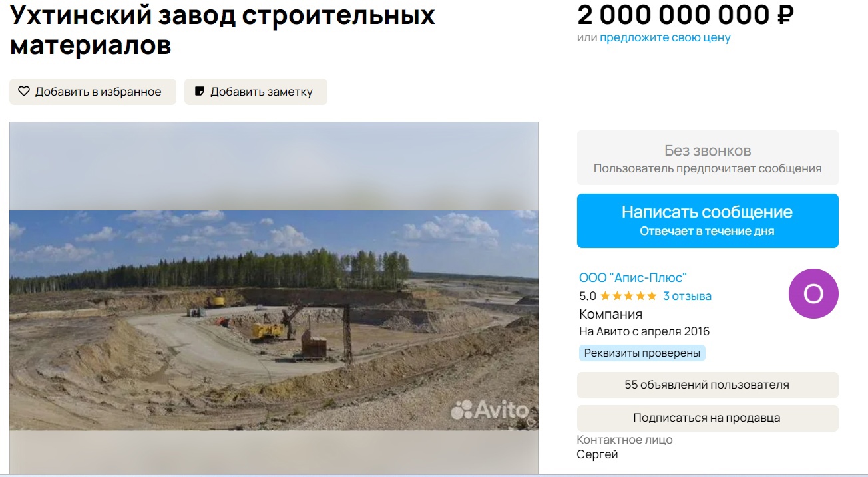The image size is (868, 477).
Task: Click the 'Компания' seller type label
Action: tap(611, 314)
